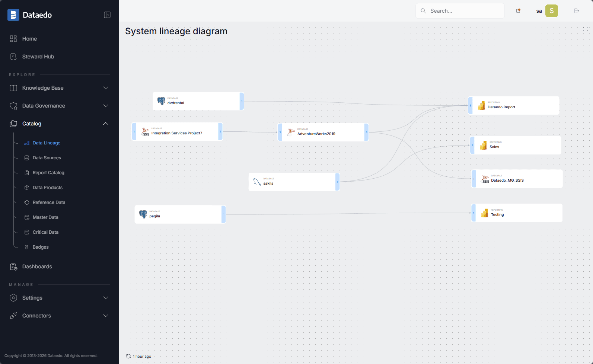Click dvdrental outgoing port handle
593x364 pixels.
242,101
